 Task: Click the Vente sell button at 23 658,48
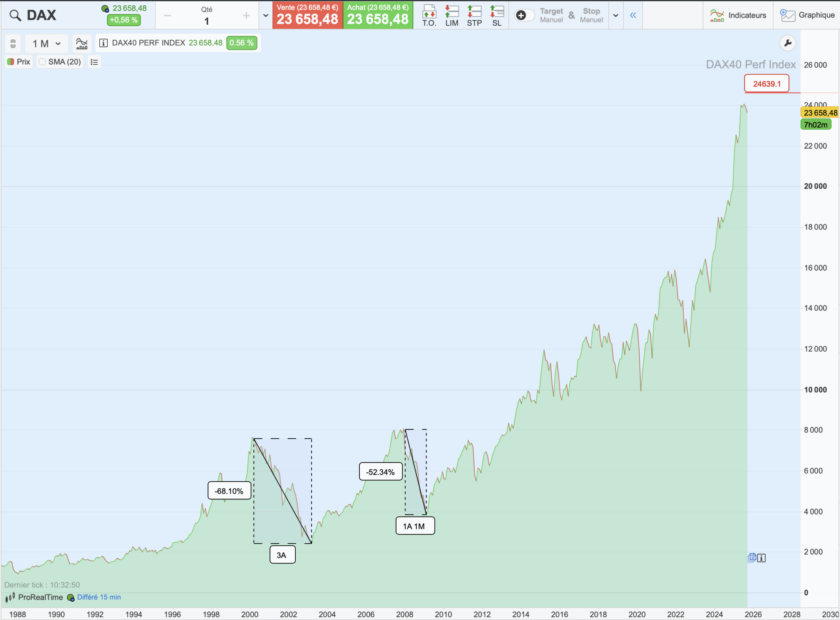(x=307, y=15)
